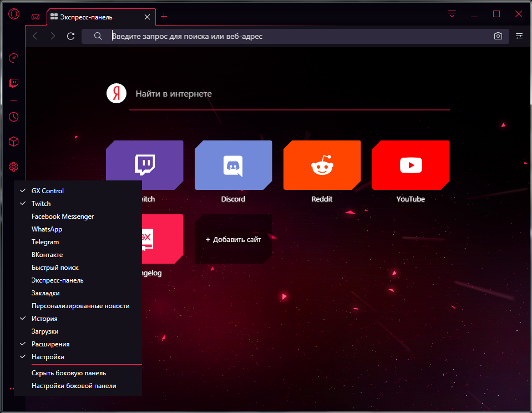Open the YouTube speed dial tile
Screen dimensions: 532x413
click(411, 165)
